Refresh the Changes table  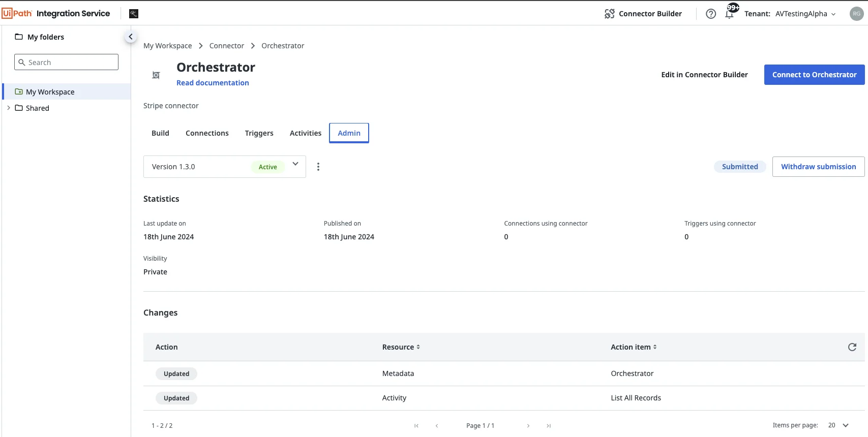[852, 347]
